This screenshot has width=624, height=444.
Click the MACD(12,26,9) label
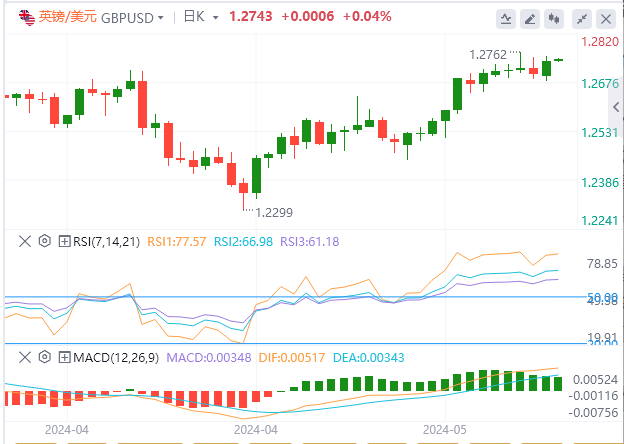coord(116,357)
